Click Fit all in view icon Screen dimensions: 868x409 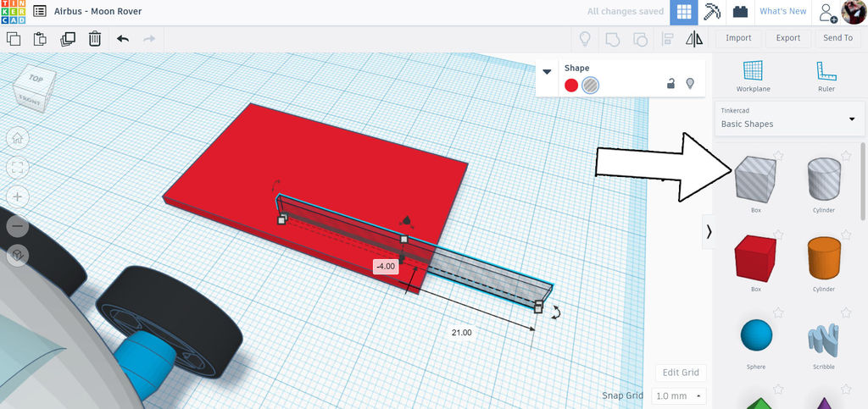point(17,168)
